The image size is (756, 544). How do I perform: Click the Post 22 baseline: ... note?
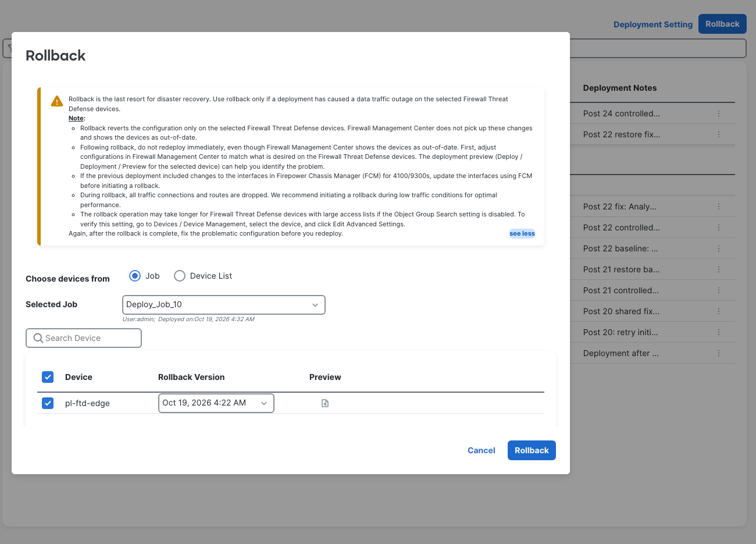[621, 248]
